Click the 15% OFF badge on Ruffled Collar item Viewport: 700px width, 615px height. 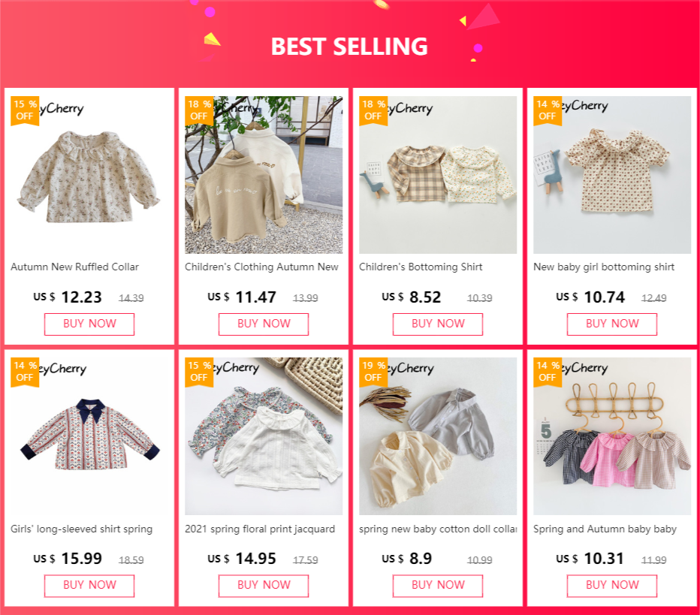[25, 110]
